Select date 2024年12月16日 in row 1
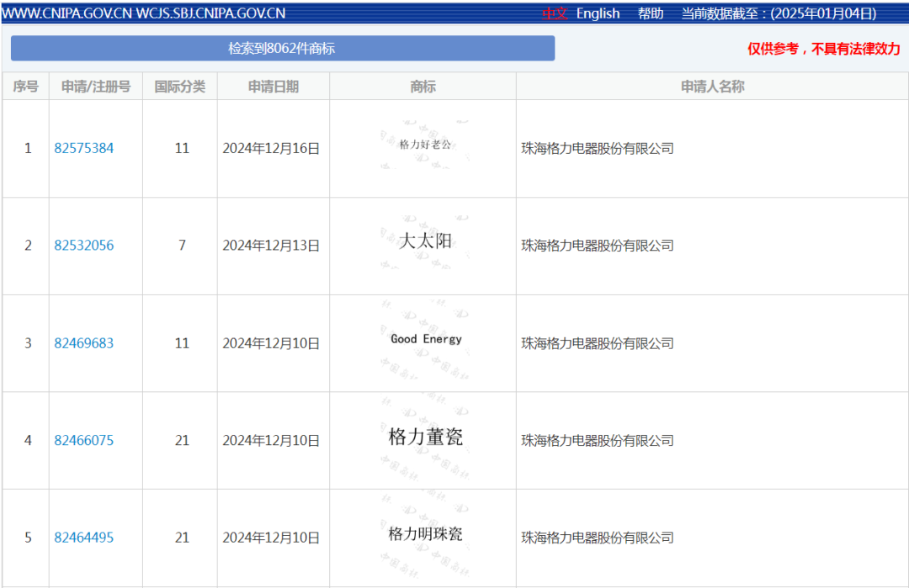Screen dimensions: 909x588 click(271, 148)
